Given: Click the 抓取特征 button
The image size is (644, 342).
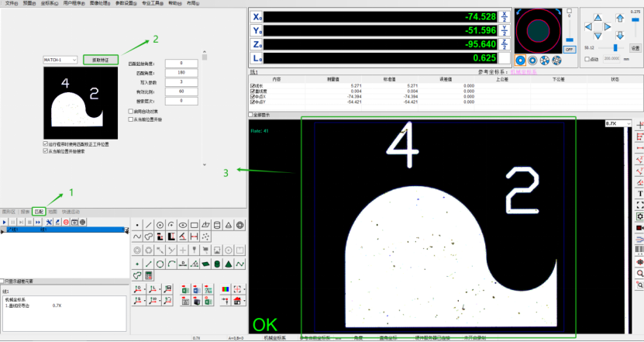Looking at the screenshot, I should coord(100,59).
